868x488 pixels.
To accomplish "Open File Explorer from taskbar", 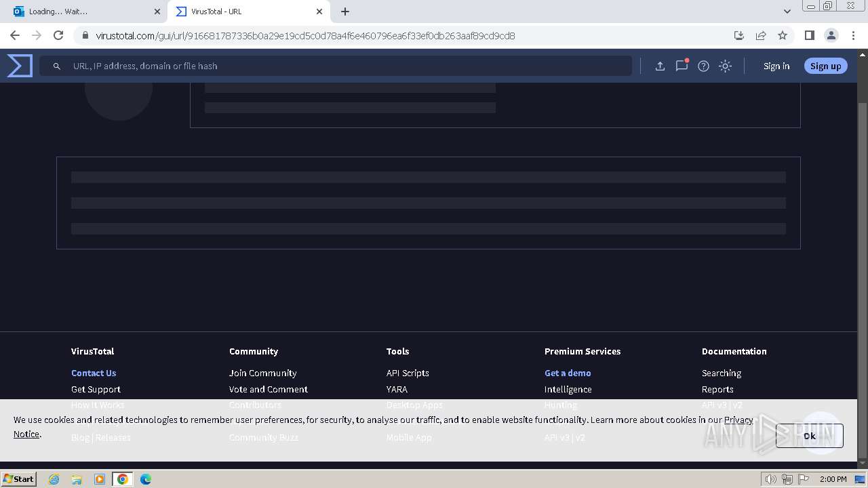I will [x=77, y=479].
